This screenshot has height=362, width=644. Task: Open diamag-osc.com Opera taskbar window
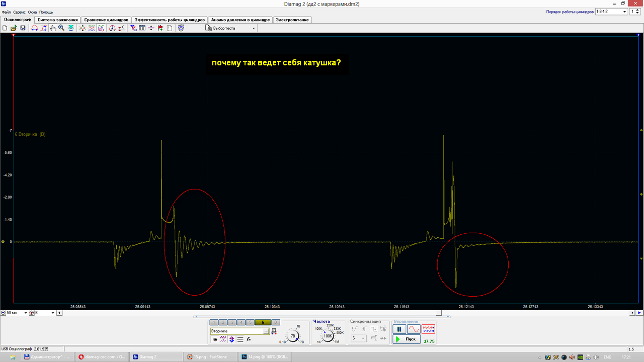point(103,357)
